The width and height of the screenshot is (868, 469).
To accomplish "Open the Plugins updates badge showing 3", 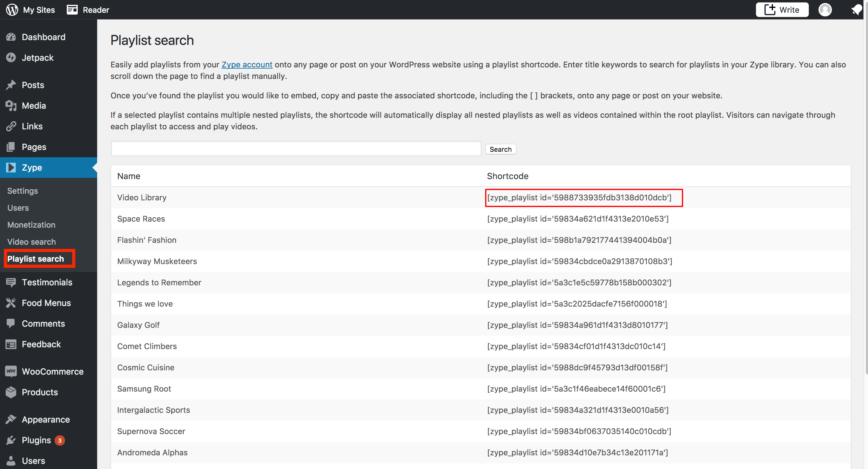I will tap(60, 440).
